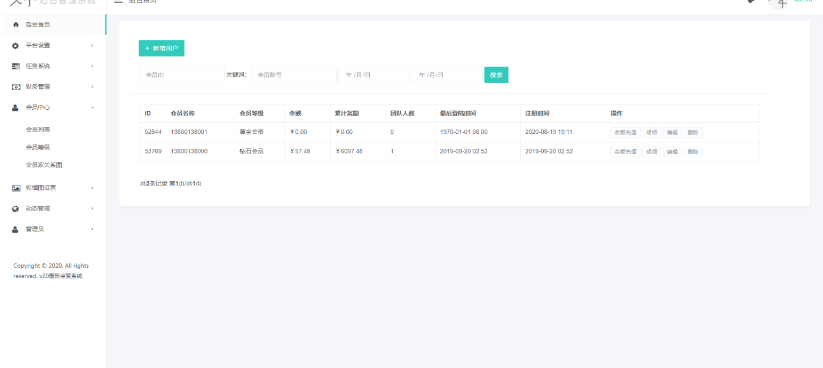Click the globe icon beside 动态管理

(16, 209)
